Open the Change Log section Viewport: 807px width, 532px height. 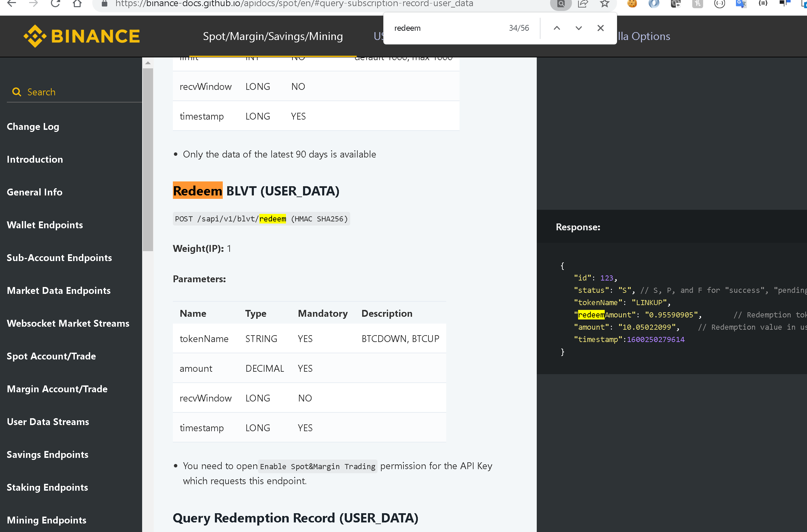click(x=33, y=126)
